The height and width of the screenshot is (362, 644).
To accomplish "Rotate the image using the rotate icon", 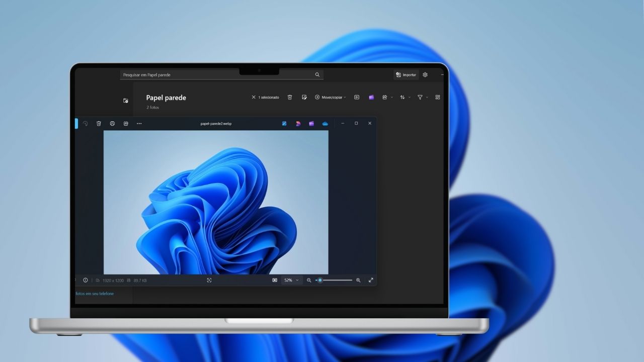I will [x=85, y=123].
